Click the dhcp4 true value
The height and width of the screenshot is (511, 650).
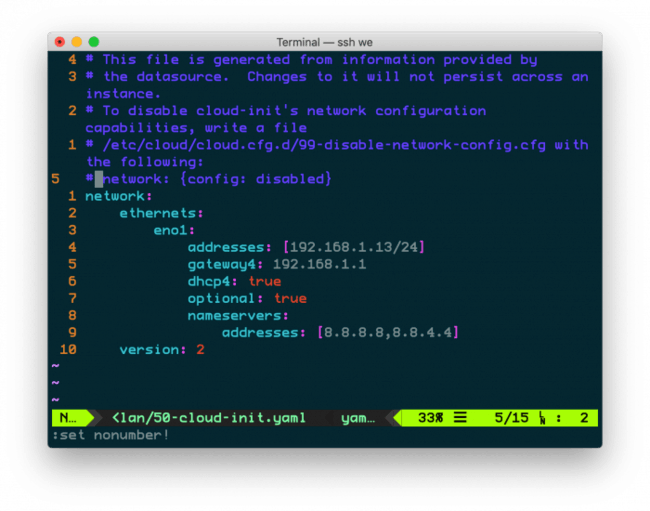pyautogui.click(x=264, y=281)
